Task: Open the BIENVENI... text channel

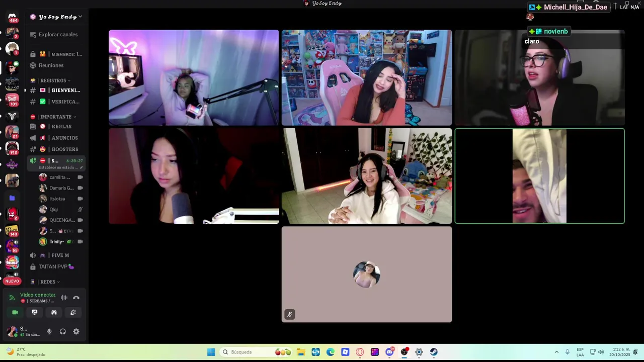Action: (x=56, y=90)
